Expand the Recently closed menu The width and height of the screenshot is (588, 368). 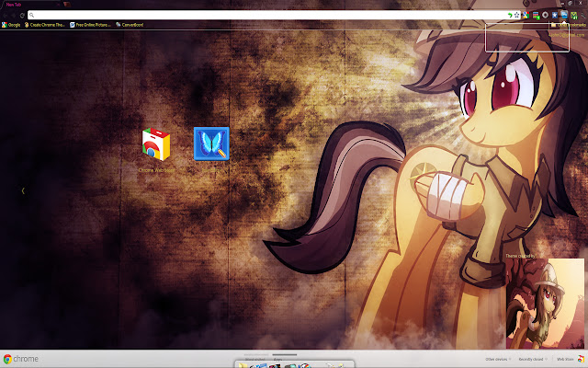[533, 360]
